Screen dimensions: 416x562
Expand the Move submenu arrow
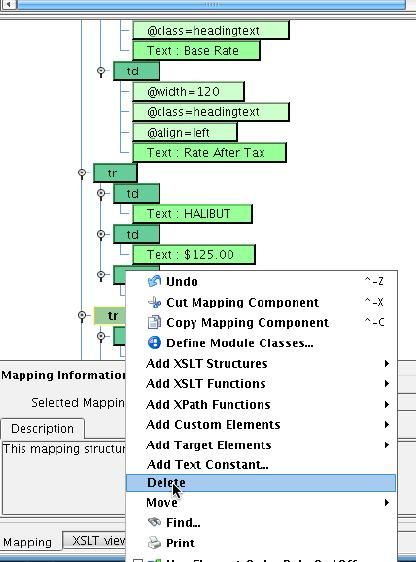click(387, 503)
